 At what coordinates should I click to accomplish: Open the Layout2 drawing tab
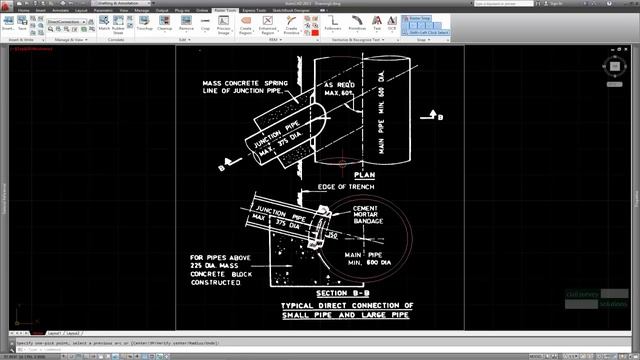coord(73,333)
